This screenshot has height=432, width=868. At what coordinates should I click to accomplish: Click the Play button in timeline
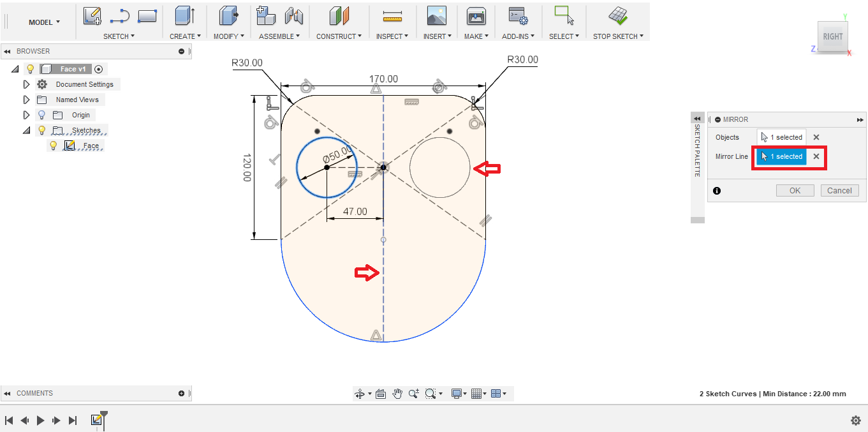(40, 421)
